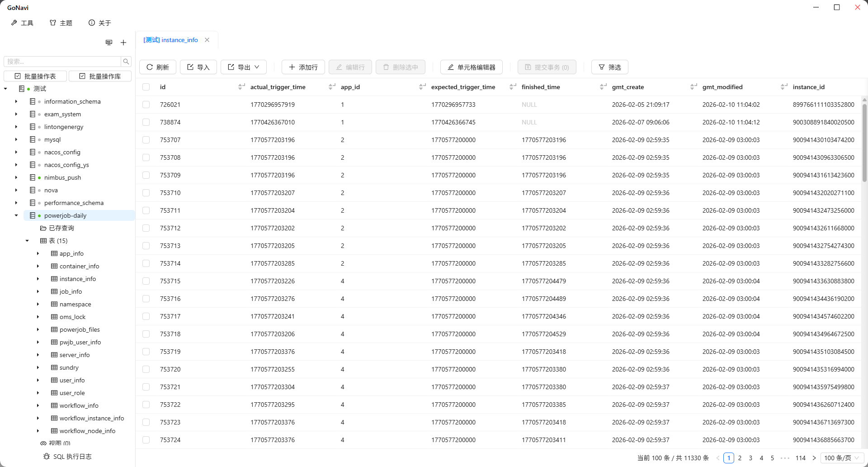Screen dimensions: 868x467
Task: Open the 主题 theme menu
Action: click(x=61, y=23)
